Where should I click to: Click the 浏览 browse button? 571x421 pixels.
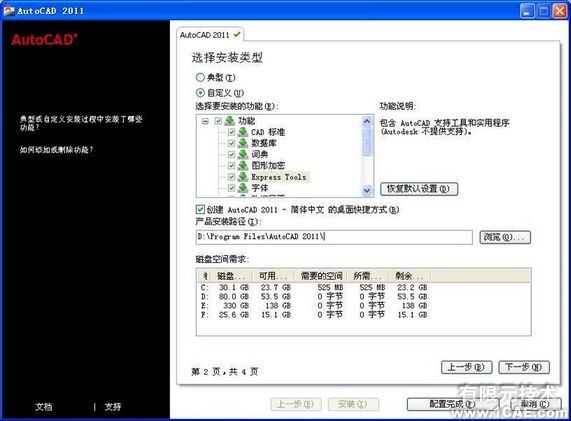point(505,237)
